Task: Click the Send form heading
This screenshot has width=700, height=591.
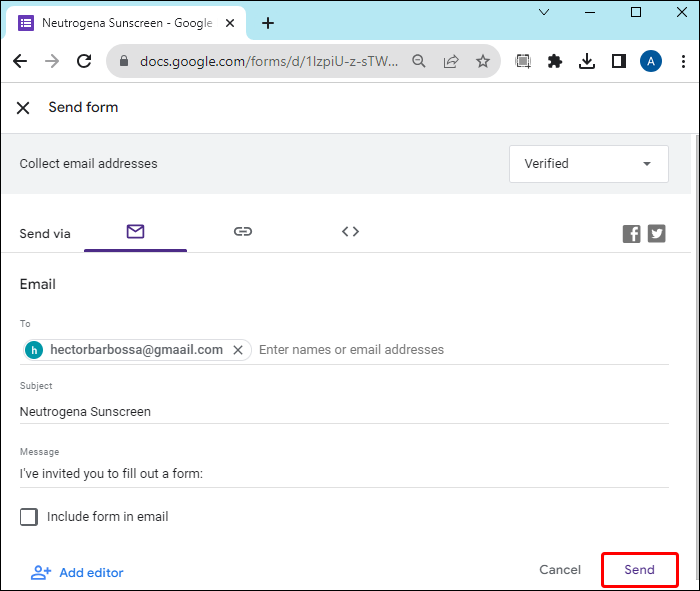Action: point(83,107)
